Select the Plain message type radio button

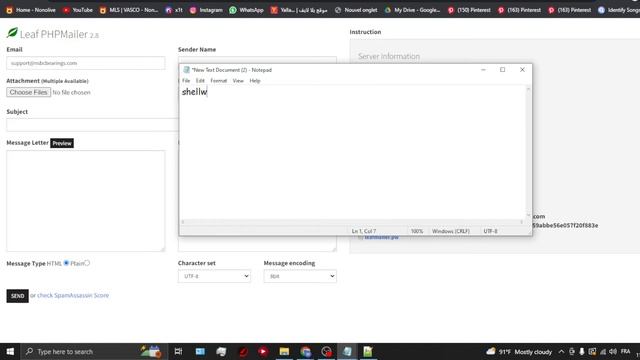[x=87, y=263]
